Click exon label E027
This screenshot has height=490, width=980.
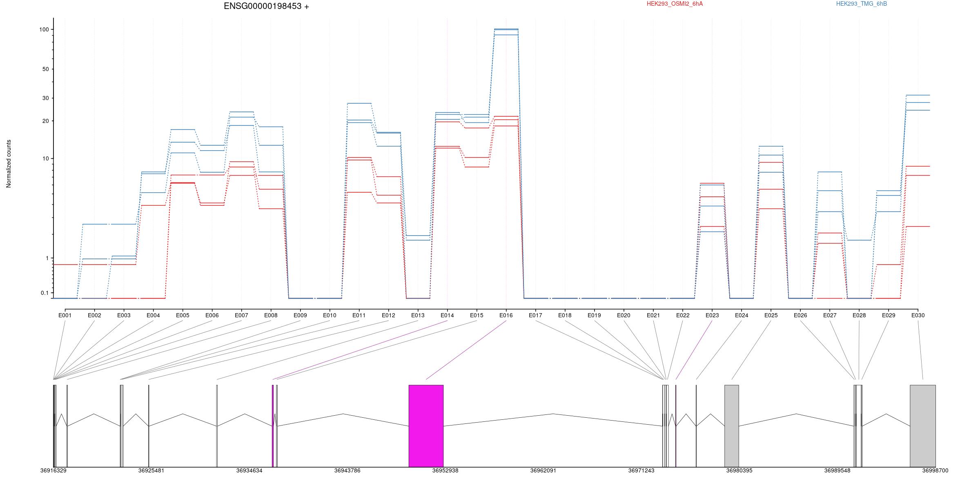point(829,315)
